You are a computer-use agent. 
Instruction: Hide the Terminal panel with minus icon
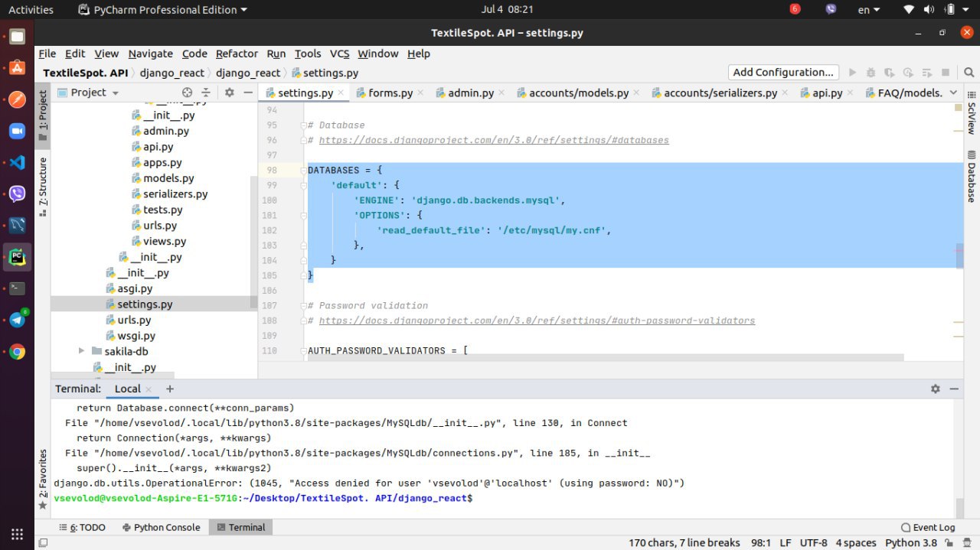click(x=953, y=389)
